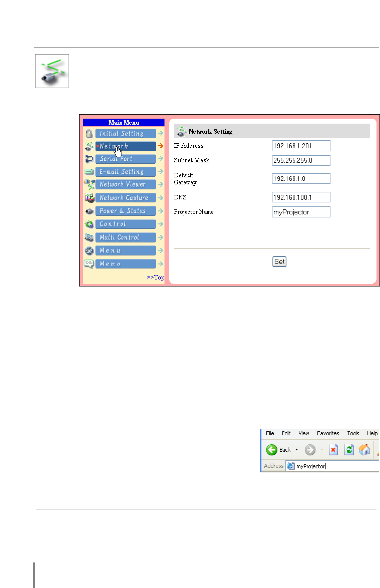Open the browser Tools menu
The width and height of the screenshot is (380, 588).
point(353,433)
